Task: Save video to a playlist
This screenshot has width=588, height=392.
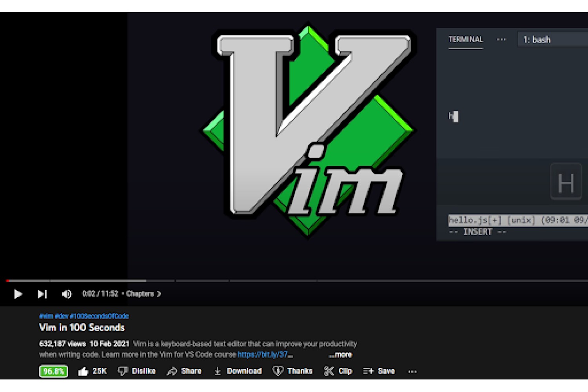Action: click(379, 371)
